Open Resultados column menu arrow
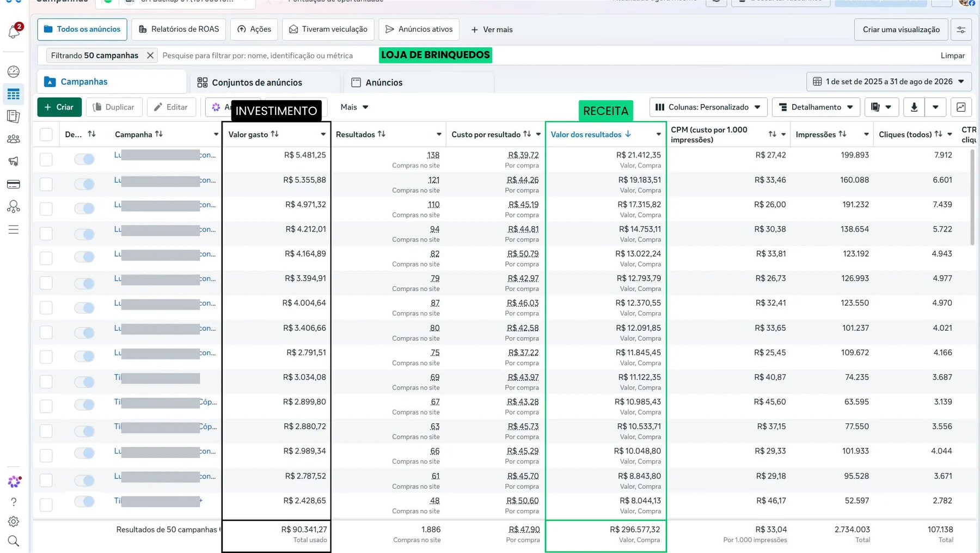The image size is (980, 553). 439,135
